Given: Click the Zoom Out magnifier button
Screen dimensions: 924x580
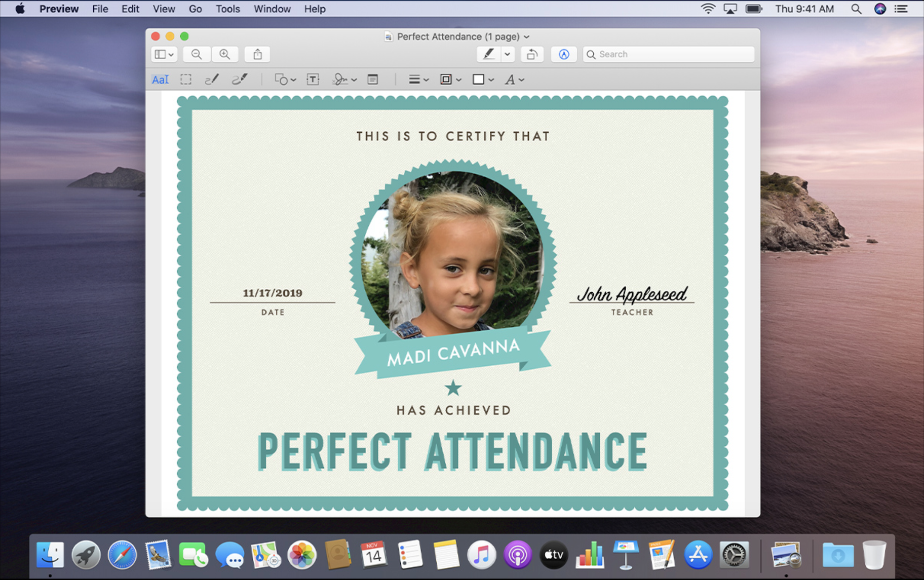Looking at the screenshot, I should pyautogui.click(x=197, y=54).
